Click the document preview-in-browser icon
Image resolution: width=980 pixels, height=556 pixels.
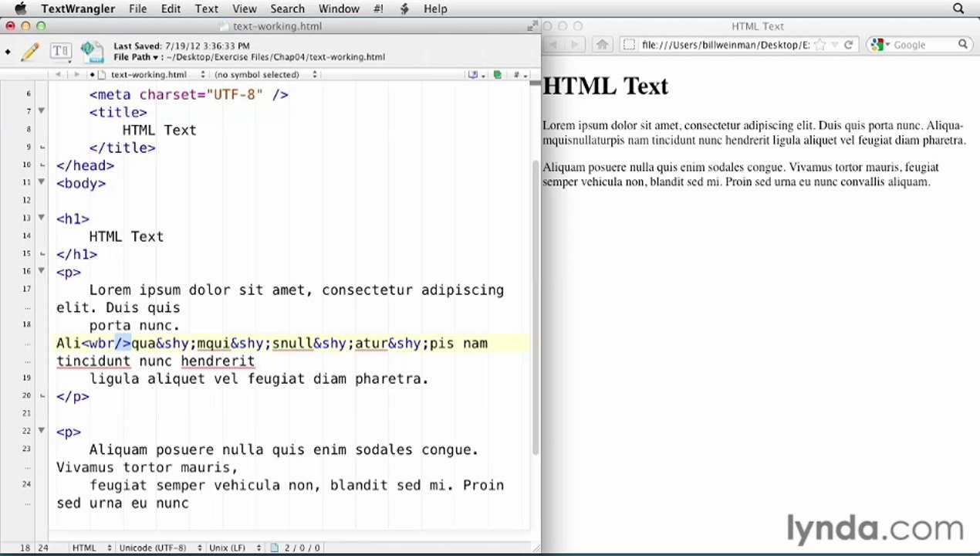pos(92,52)
